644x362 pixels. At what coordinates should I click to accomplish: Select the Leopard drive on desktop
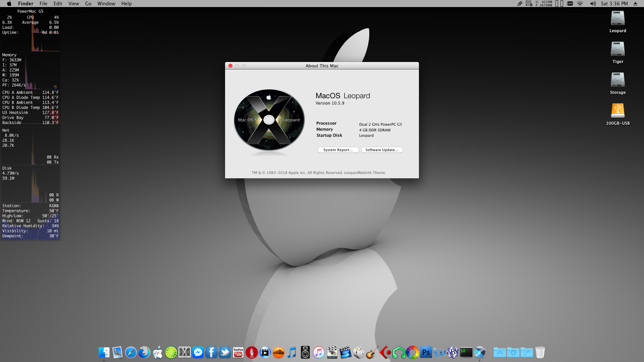click(618, 21)
